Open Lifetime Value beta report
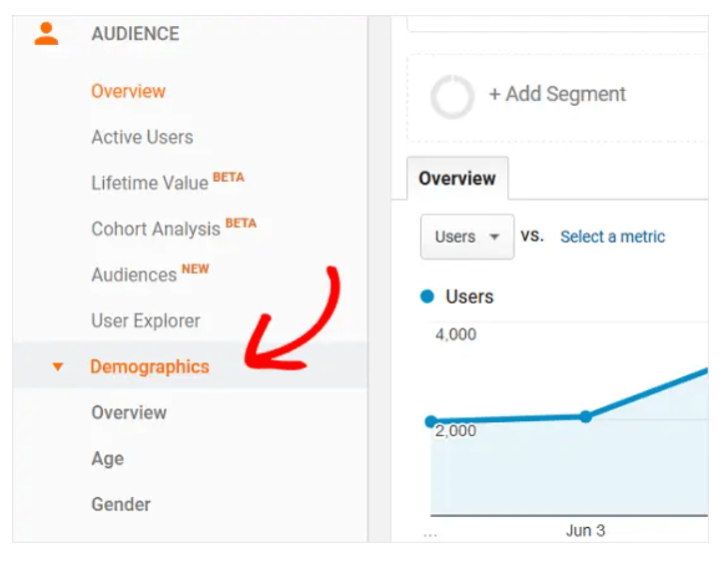The height and width of the screenshot is (562, 728). (150, 183)
